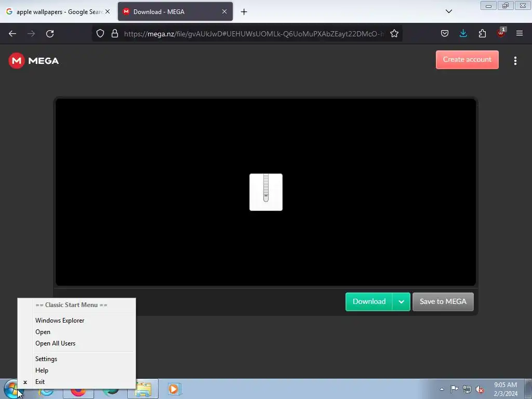Select the Download - MEGA tab
Viewport: 532px width, 399px height.
175,12
